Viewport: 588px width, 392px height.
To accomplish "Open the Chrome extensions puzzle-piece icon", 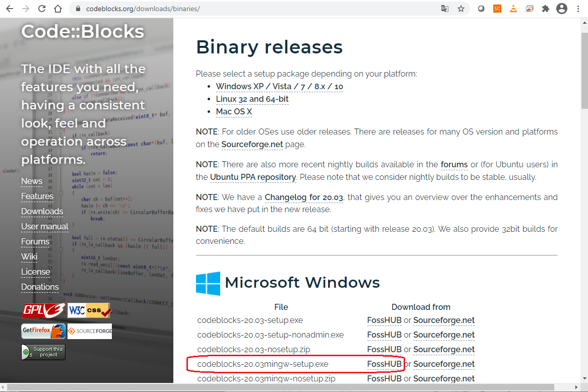I will (x=546, y=9).
